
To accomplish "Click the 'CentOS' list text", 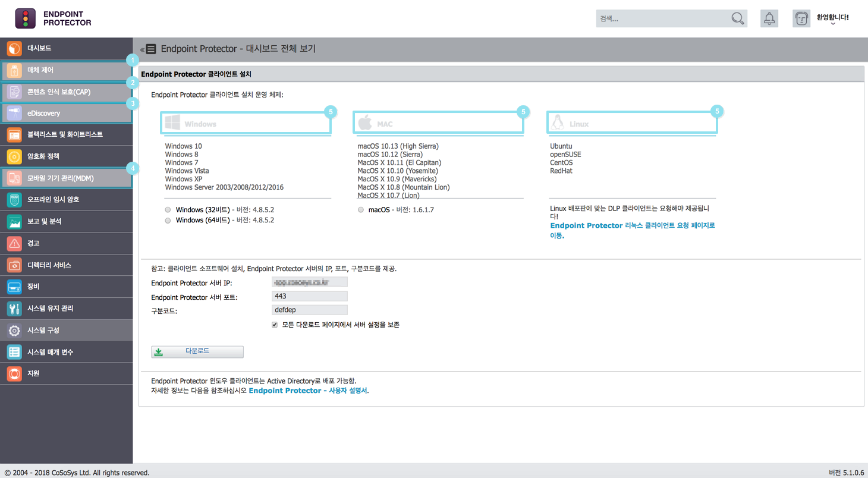I will point(561,163).
